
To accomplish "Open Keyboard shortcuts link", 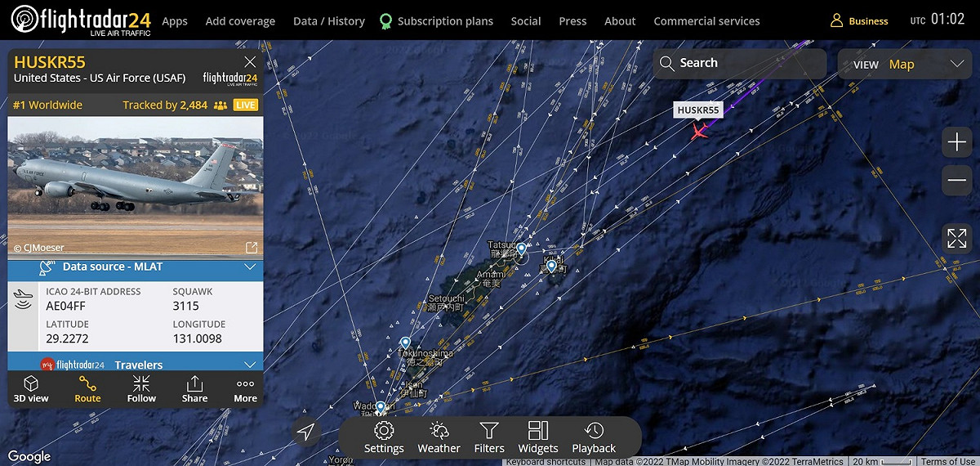I will (546, 462).
